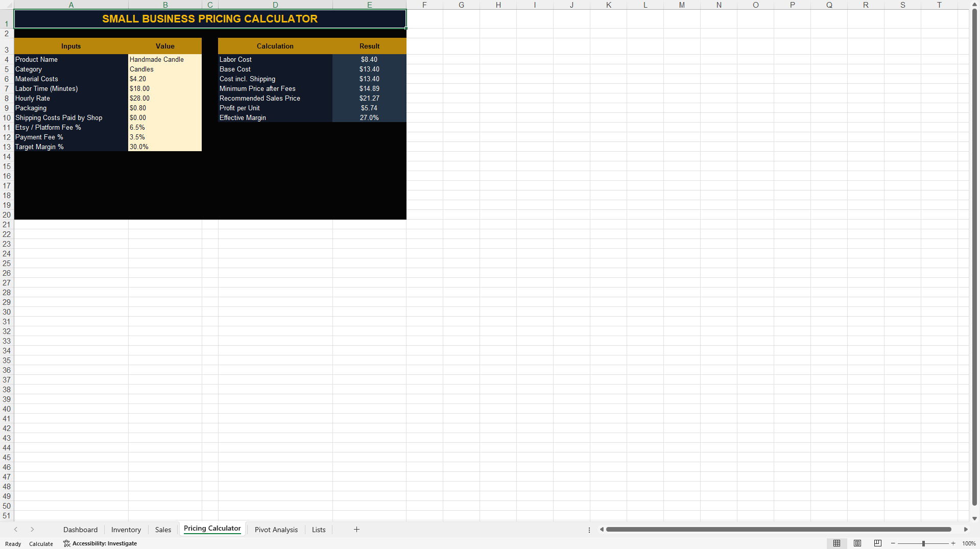Open the Lists sheet tab
Viewport: 980px width, 549px height.
click(319, 530)
